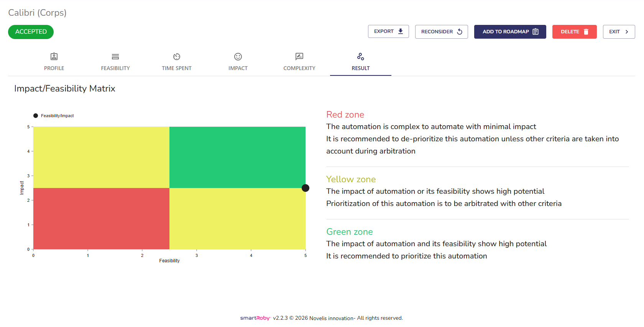The image size is (644, 327).
Task: Click the Profile tab badge icon
Action: coord(54,57)
